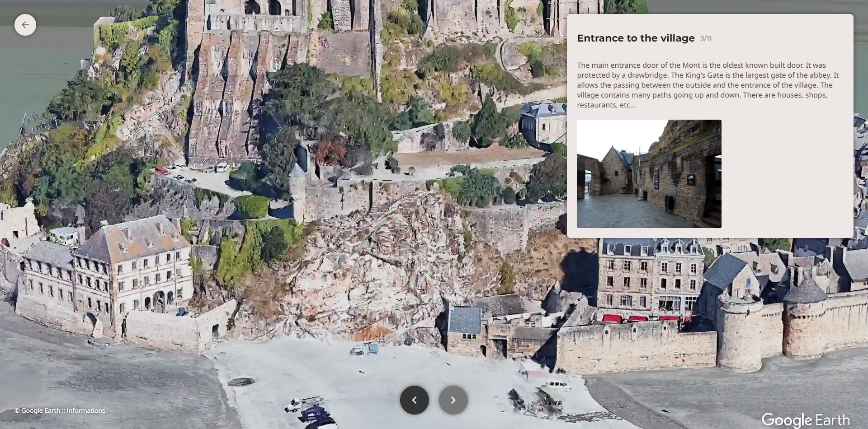Click the round stone tower on rampart
This screenshot has width=868, height=429.
[739, 334]
